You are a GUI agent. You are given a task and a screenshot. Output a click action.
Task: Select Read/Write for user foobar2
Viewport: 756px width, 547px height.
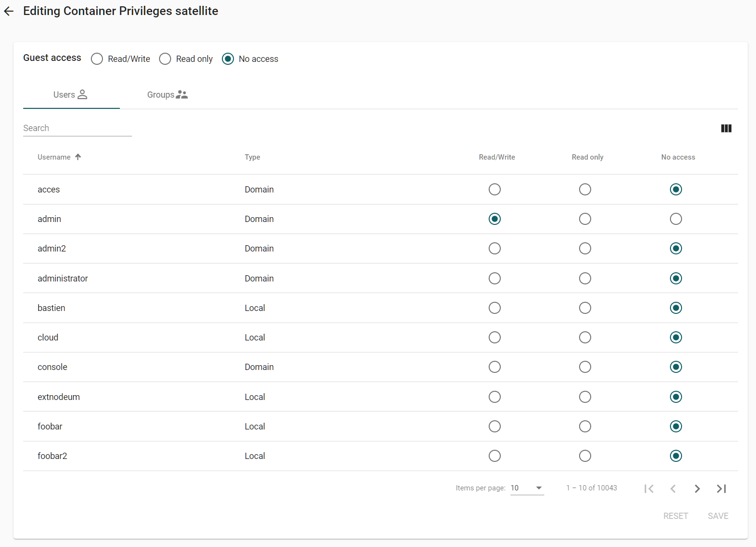coord(494,456)
